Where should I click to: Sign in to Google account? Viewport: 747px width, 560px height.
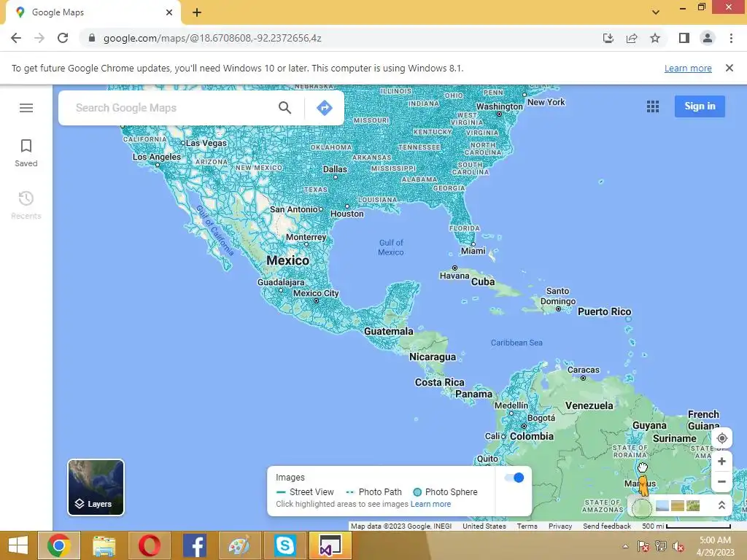coord(700,106)
